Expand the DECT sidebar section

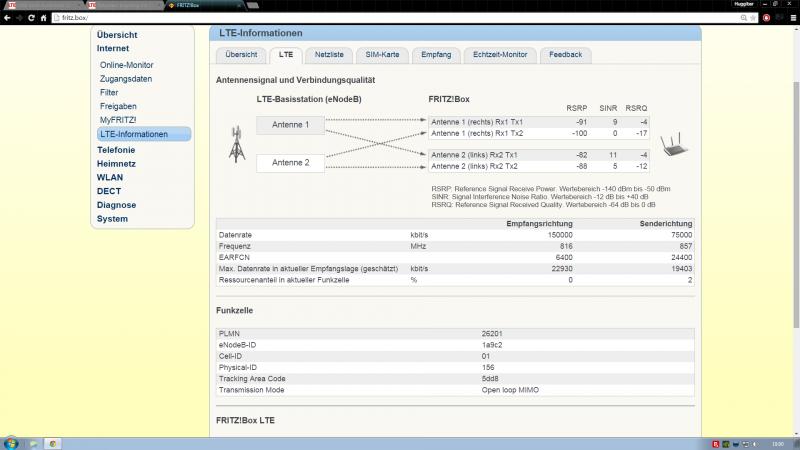109,191
